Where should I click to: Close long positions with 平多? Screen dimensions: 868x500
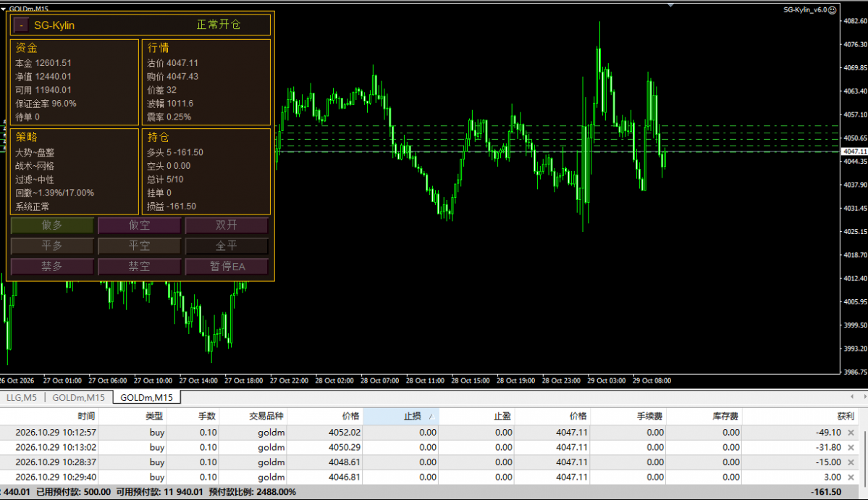click(x=52, y=246)
